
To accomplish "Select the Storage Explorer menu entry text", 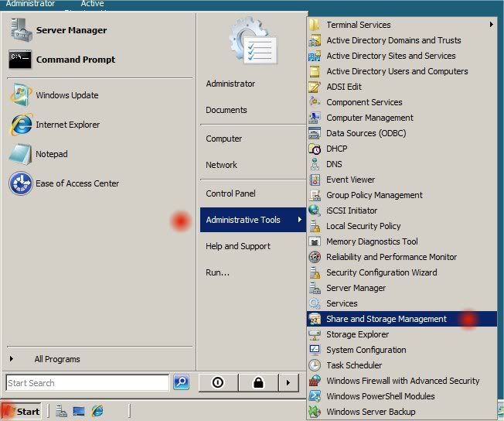I will tap(357, 334).
